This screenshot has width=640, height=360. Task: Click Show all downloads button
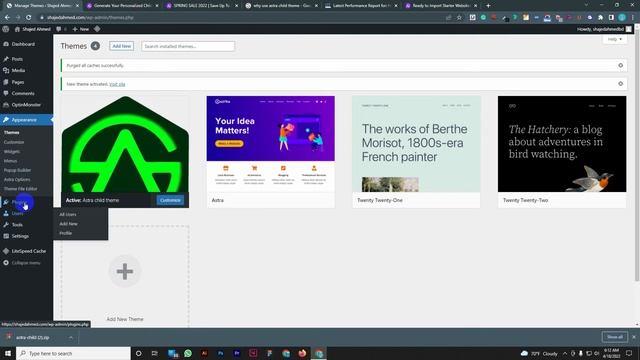click(615, 337)
